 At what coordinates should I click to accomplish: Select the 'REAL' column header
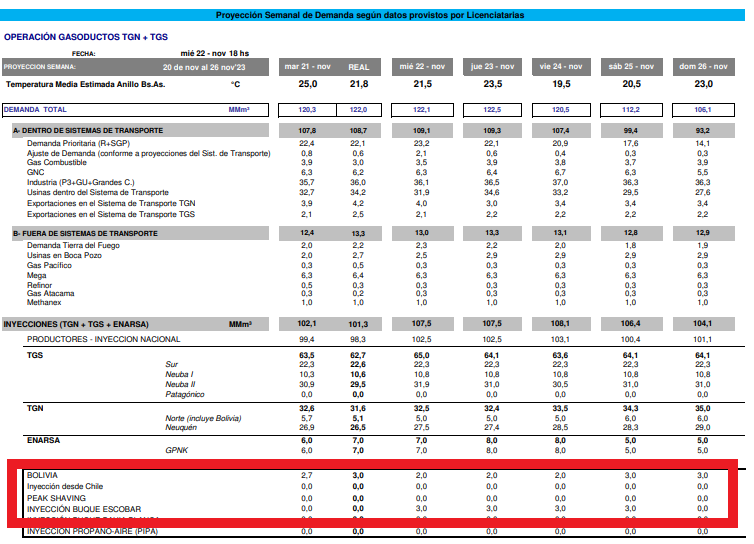[x=358, y=67]
